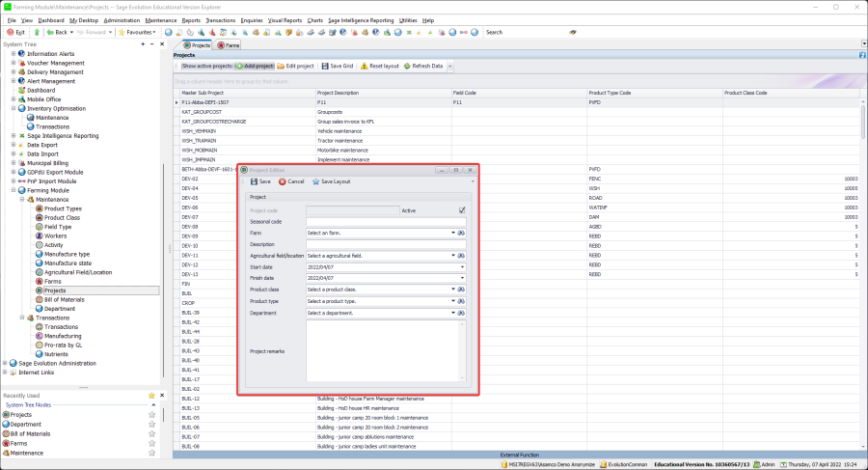Click binoculars lookup icon beside Department field

pyautogui.click(x=462, y=313)
